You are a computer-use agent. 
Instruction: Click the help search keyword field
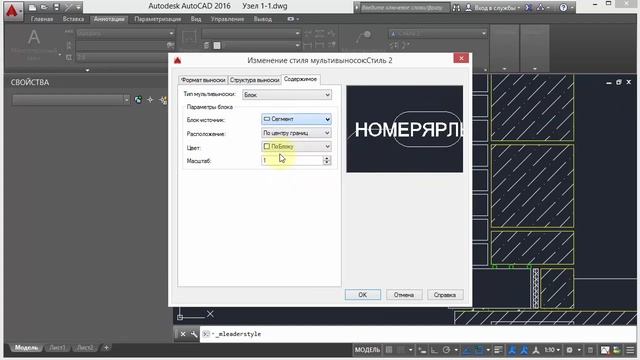tap(404, 7)
